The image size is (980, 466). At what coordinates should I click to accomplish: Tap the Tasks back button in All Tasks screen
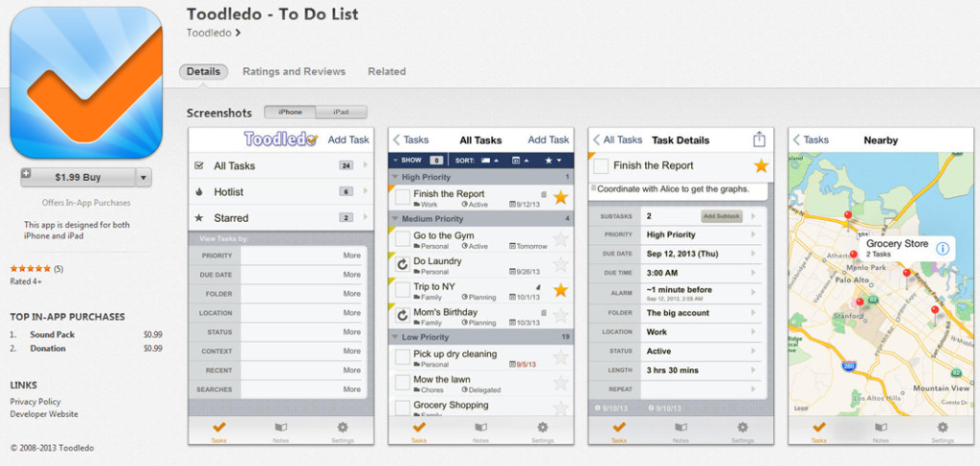click(411, 140)
